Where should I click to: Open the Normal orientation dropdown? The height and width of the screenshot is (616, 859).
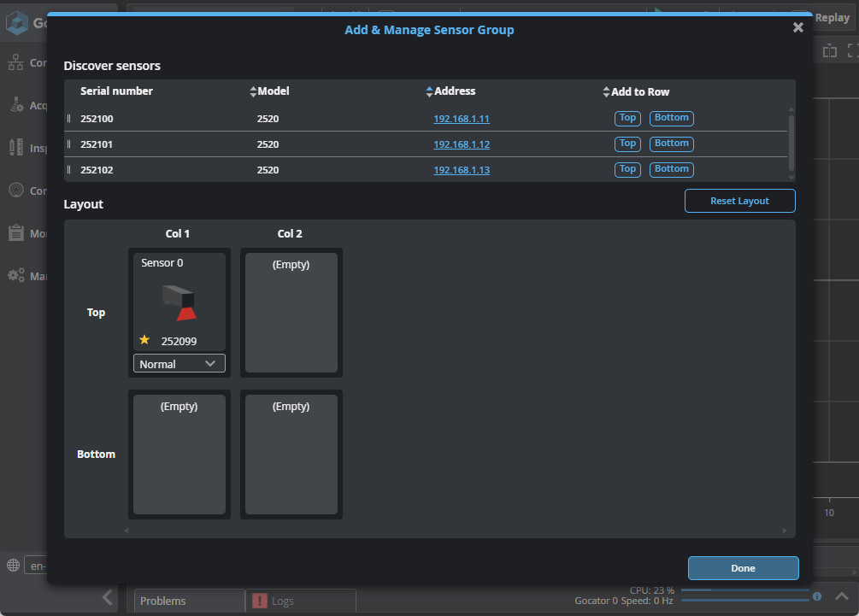(x=179, y=364)
